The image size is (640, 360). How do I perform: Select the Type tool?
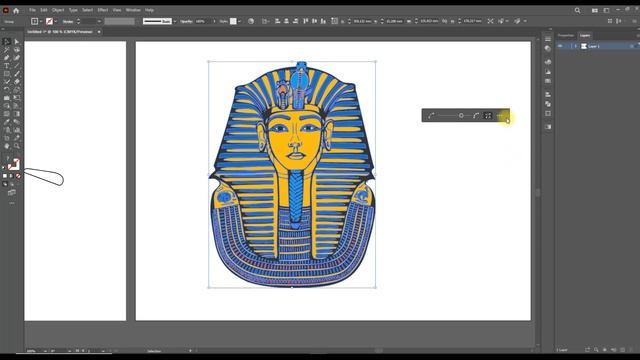coord(7,66)
